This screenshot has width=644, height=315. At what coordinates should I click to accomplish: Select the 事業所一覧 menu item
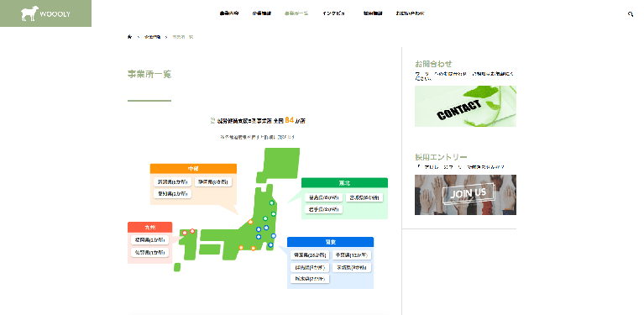[x=296, y=13]
